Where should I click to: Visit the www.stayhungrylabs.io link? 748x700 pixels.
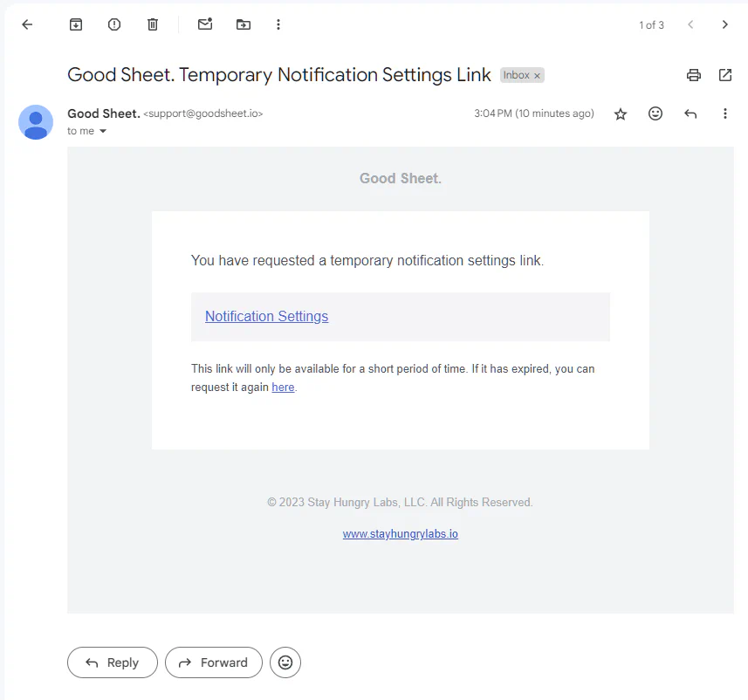401,533
